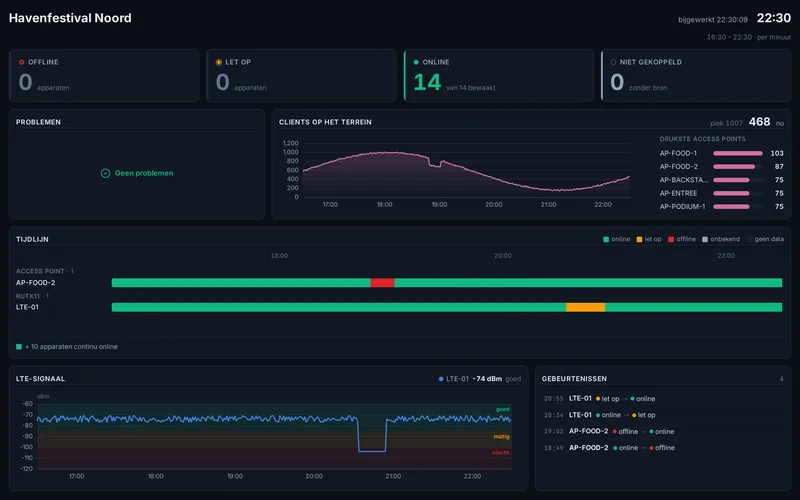
Task: Open the 20:55 LTE-01 event row
Action: click(x=663, y=399)
